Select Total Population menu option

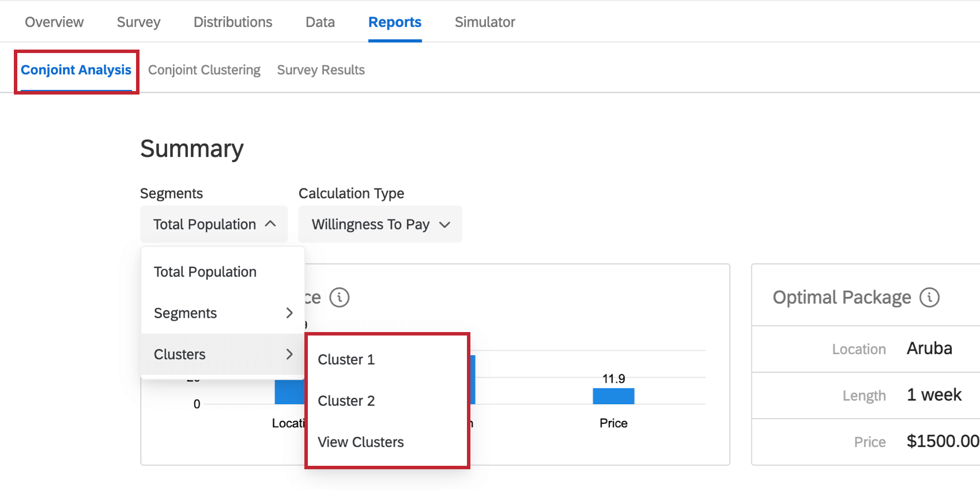tap(205, 272)
